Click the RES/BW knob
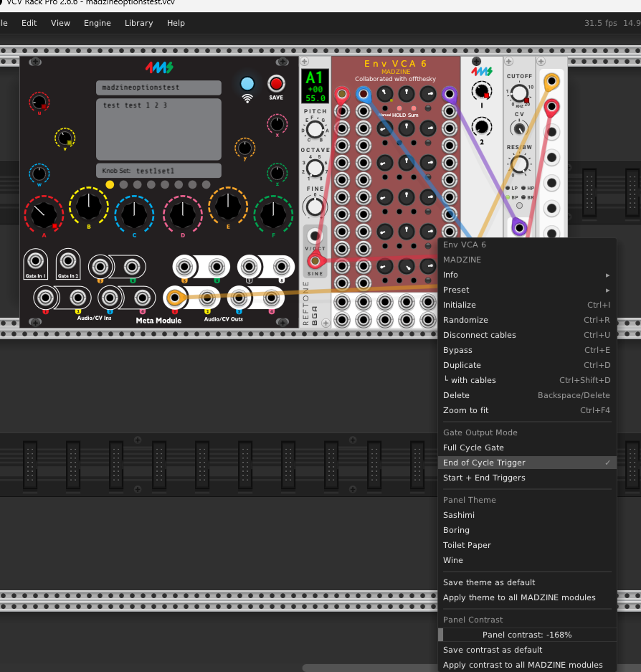This screenshot has height=672, width=641. tap(520, 164)
